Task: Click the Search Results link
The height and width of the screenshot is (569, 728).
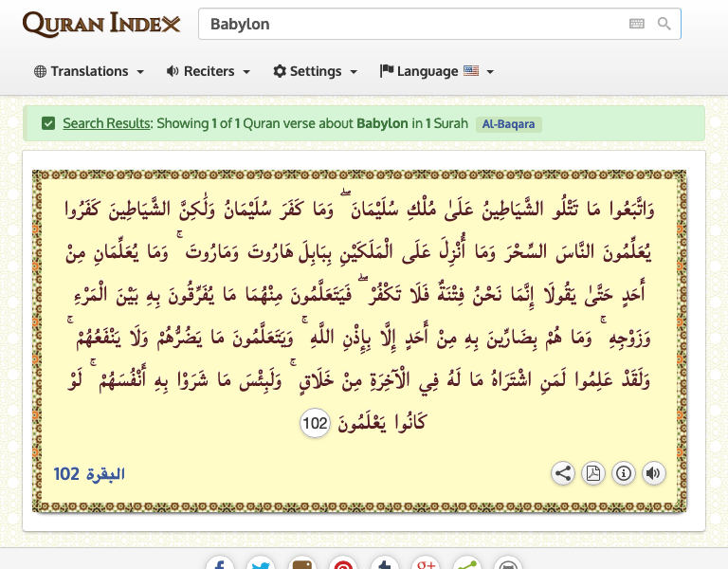Action: [106, 123]
